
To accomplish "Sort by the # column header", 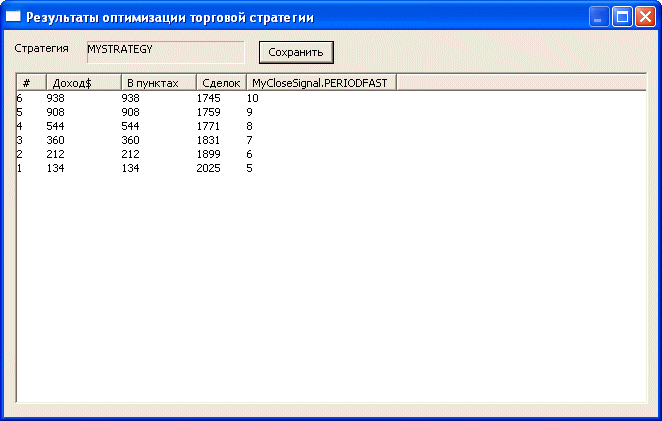I will coord(31,82).
